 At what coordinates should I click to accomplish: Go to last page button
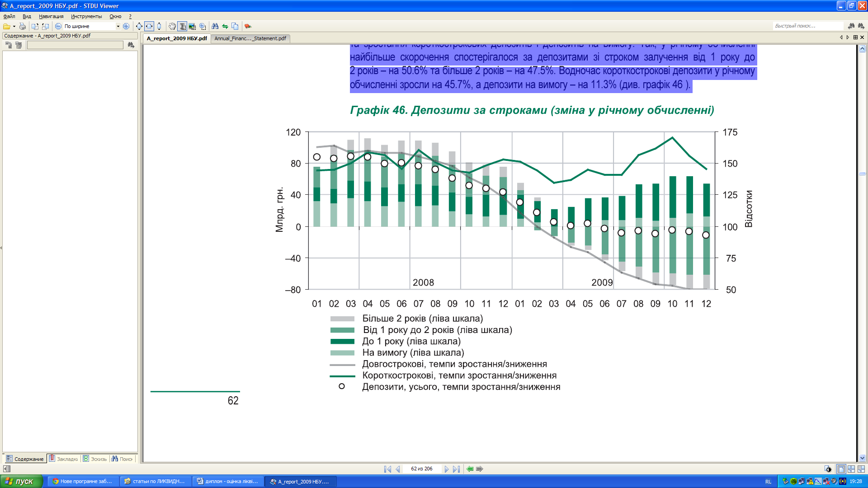point(456,469)
